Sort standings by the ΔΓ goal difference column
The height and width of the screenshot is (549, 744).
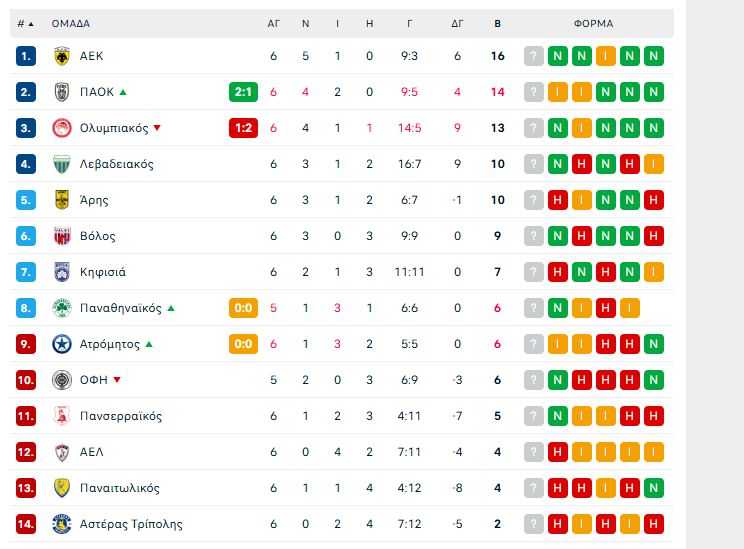457,23
